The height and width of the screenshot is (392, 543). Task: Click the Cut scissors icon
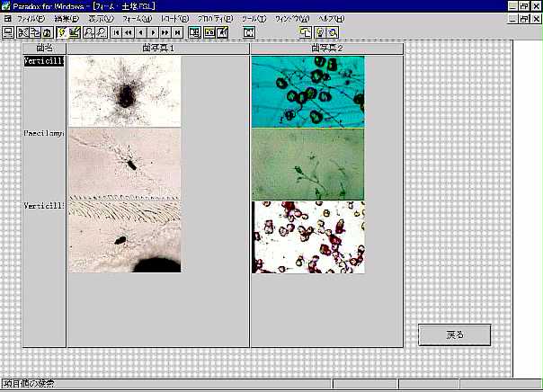pos(22,32)
